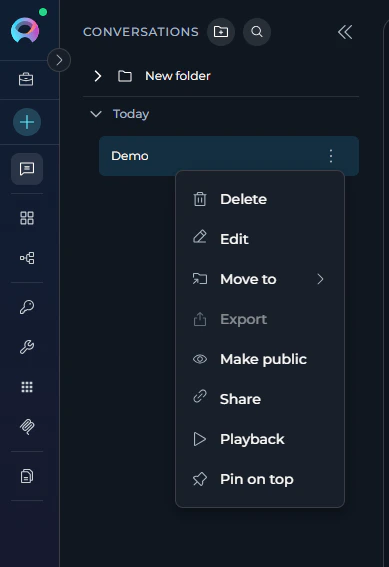
Task: Open the New folder row
Action: click(x=221, y=76)
